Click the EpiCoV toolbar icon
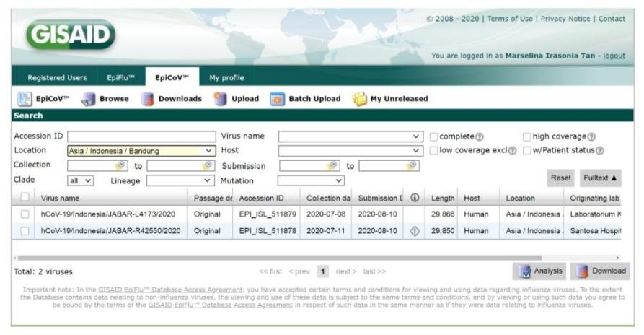This screenshot has width=644, height=335. pos(24,99)
